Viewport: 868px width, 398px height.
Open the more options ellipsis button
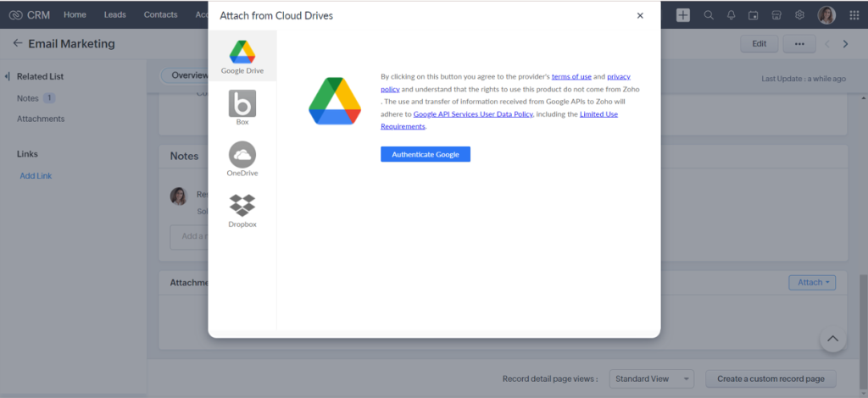point(798,44)
